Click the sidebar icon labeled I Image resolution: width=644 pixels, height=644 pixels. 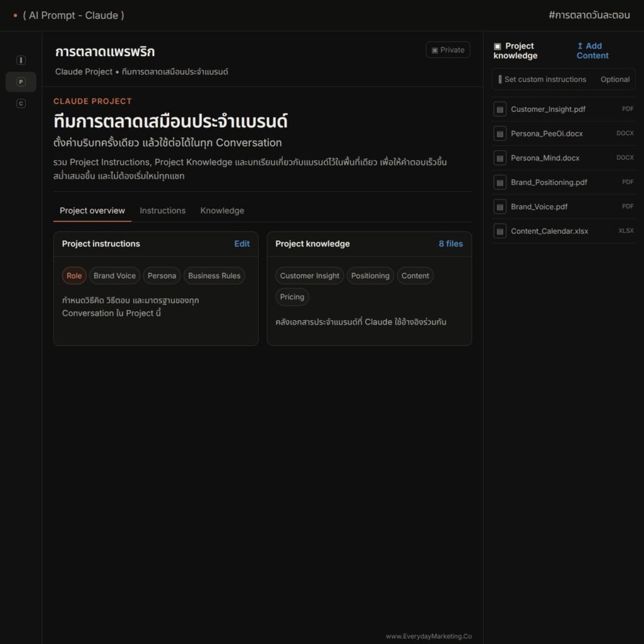click(21, 60)
